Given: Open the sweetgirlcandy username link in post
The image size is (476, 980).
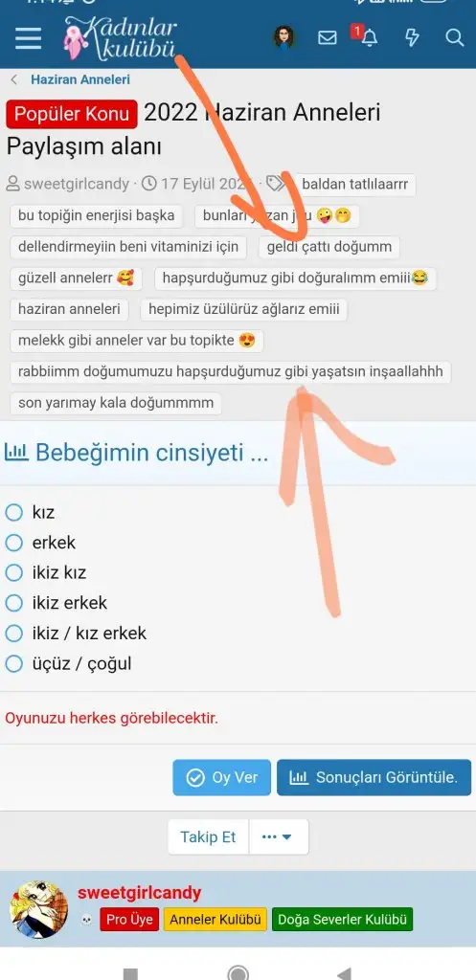Looking at the screenshot, I should coord(140,893).
